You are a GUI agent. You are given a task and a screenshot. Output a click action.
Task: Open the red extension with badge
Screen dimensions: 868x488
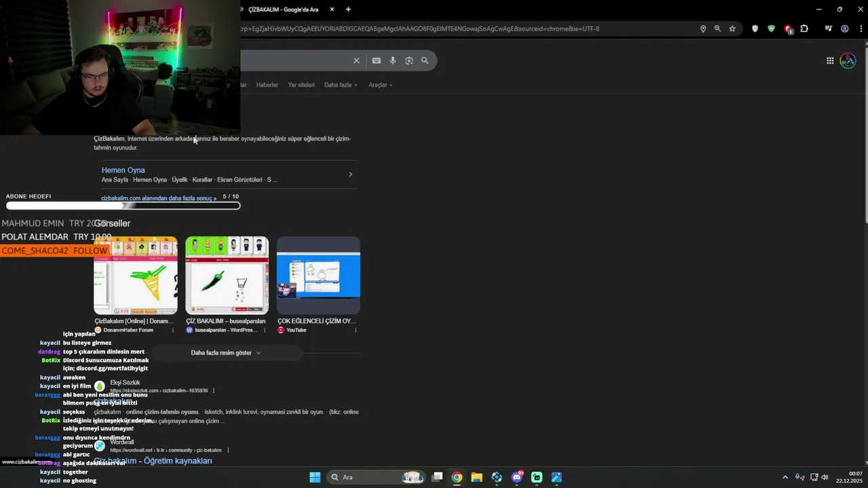pyautogui.click(x=788, y=29)
